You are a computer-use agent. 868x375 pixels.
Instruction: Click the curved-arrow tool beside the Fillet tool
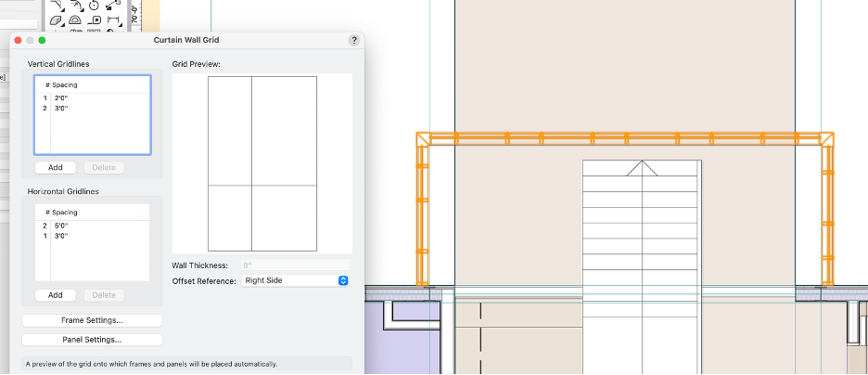coord(76,5)
